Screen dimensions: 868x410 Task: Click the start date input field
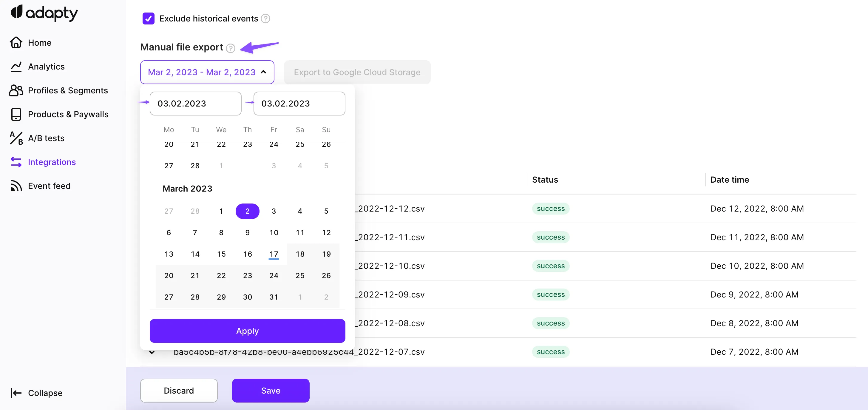point(195,104)
